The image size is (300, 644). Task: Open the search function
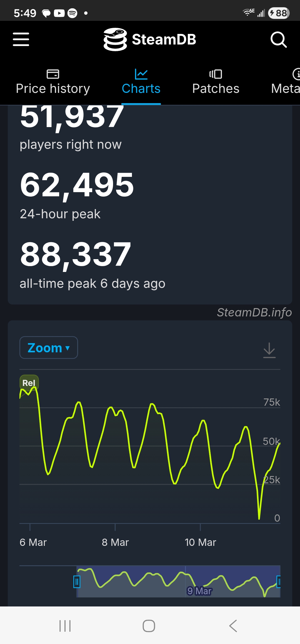[x=279, y=39]
